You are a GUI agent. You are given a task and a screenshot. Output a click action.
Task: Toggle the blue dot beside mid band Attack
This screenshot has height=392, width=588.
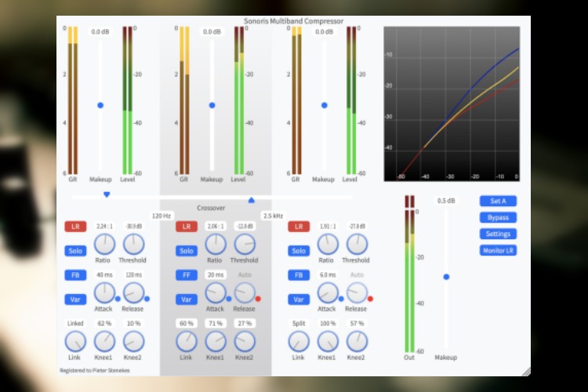coord(229,299)
